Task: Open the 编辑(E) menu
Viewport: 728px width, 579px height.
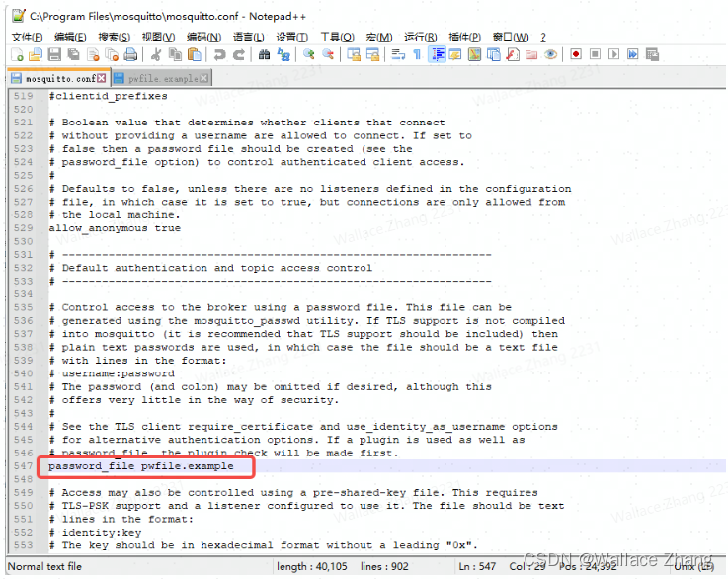Action: 70,37
